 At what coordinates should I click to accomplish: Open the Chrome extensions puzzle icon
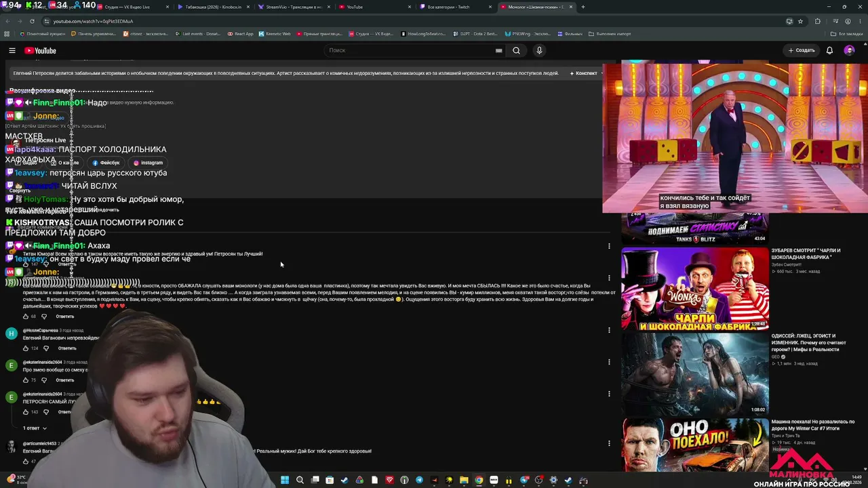(817, 22)
